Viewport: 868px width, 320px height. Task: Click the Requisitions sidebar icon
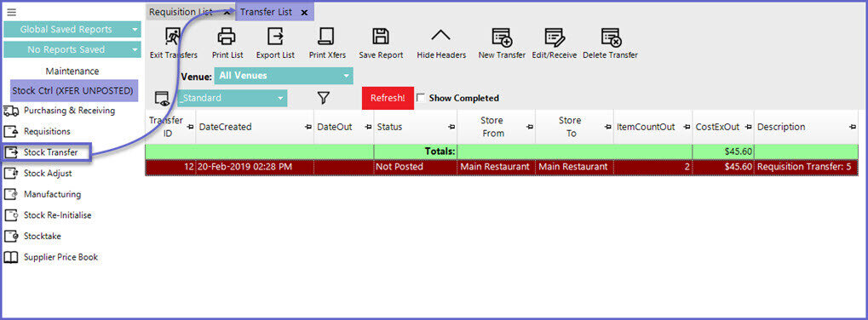click(x=11, y=132)
